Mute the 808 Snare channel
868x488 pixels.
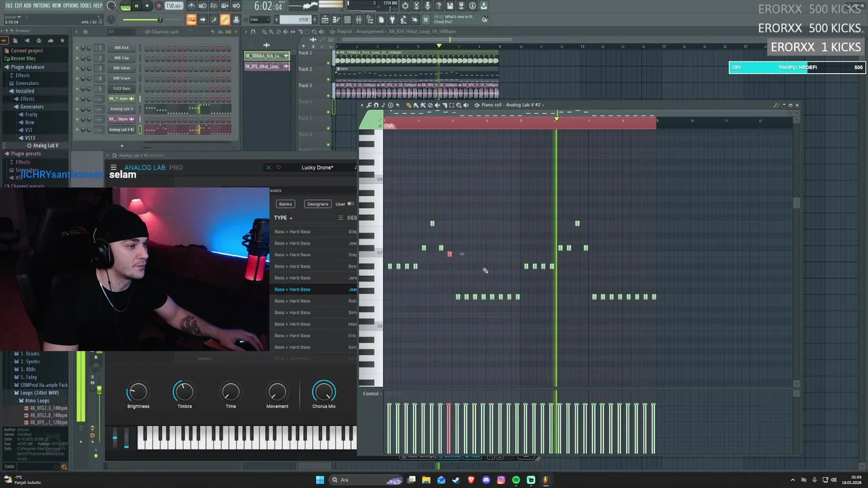pos(77,79)
